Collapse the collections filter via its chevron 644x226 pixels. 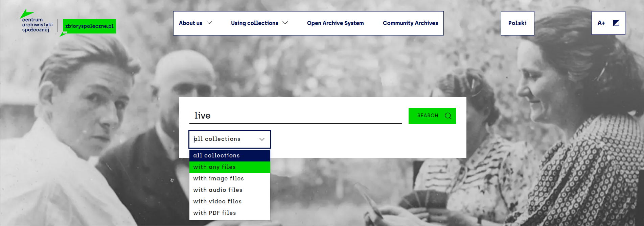(262, 139)
